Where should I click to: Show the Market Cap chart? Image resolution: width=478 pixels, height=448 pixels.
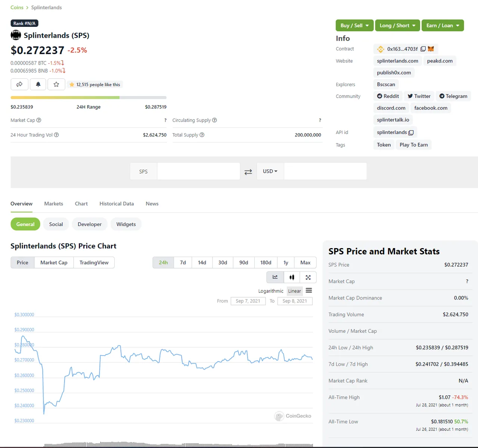coord(54,263)
